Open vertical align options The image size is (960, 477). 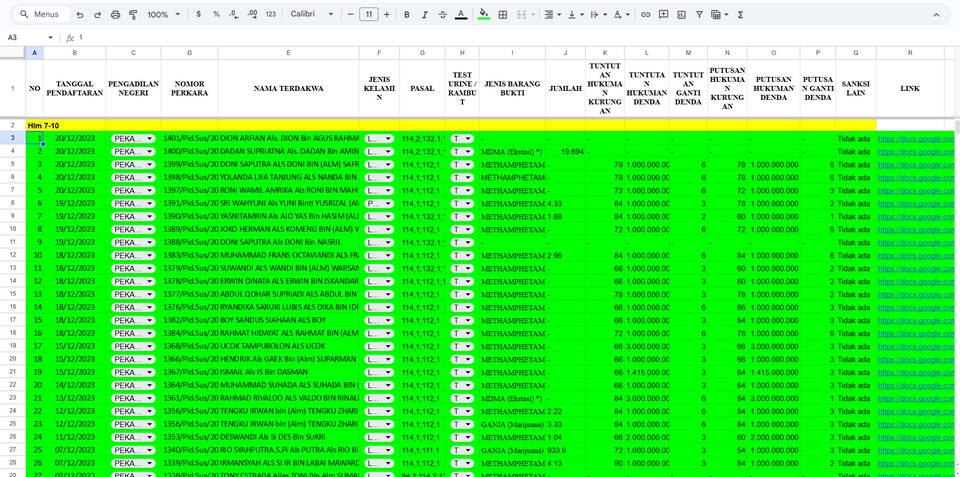point(576,14)
